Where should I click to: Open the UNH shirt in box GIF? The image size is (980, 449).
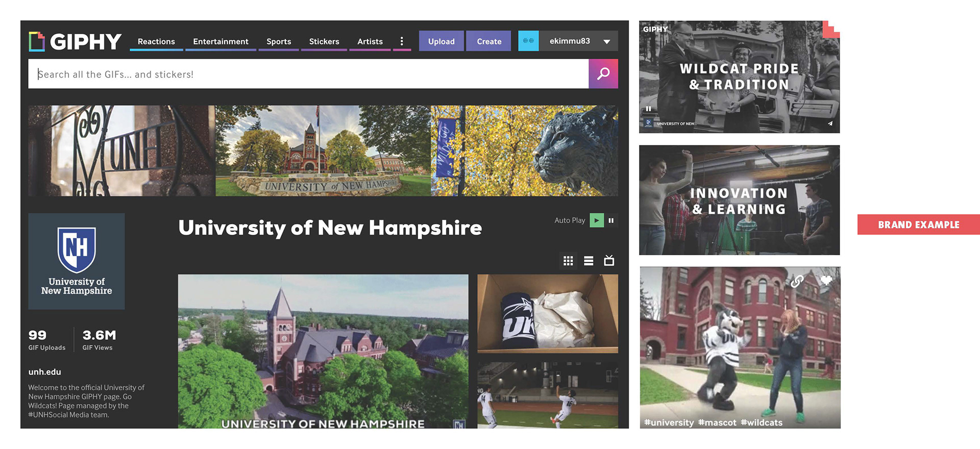[548, 314]
